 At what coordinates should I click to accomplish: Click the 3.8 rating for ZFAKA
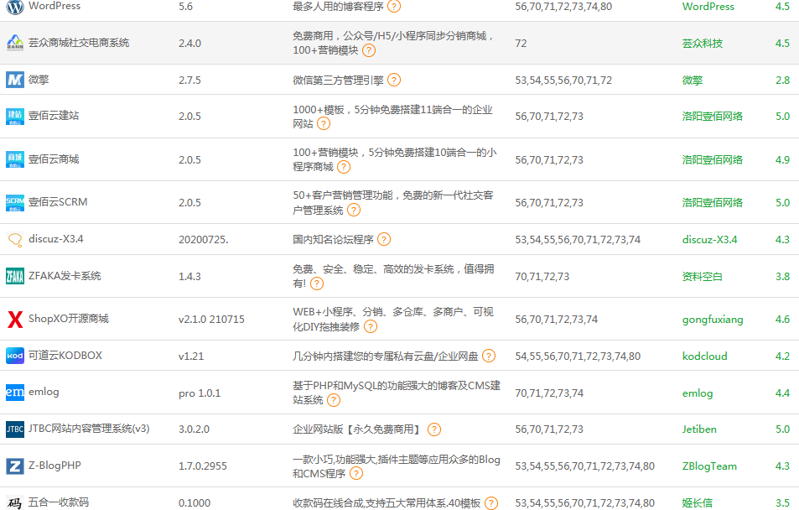(782, 277)
